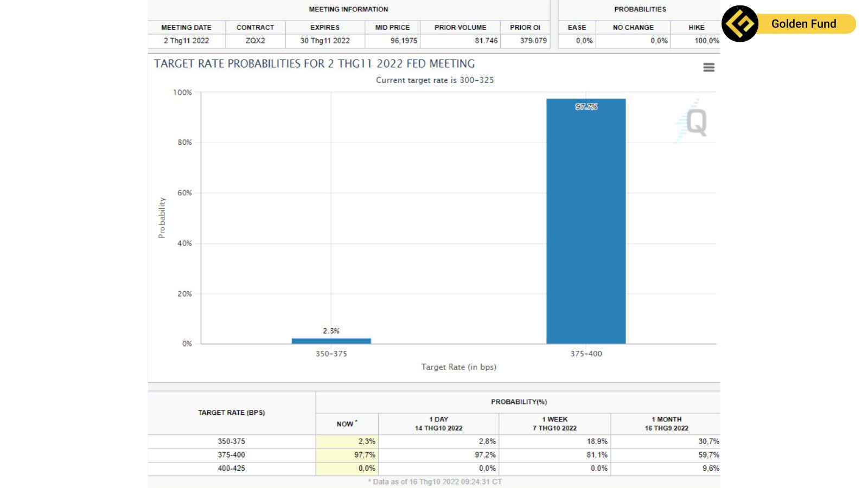The height and width of the screenshot is (488, 868).
Task: Click the 1 MONTH value 59,7%
Action: click(709, 455)
